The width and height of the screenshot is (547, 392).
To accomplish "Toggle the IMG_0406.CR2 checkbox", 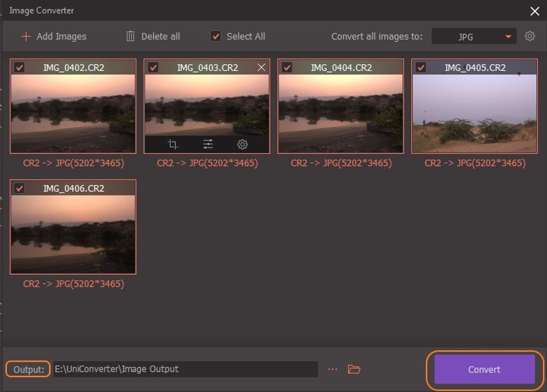I will [19, 189].
